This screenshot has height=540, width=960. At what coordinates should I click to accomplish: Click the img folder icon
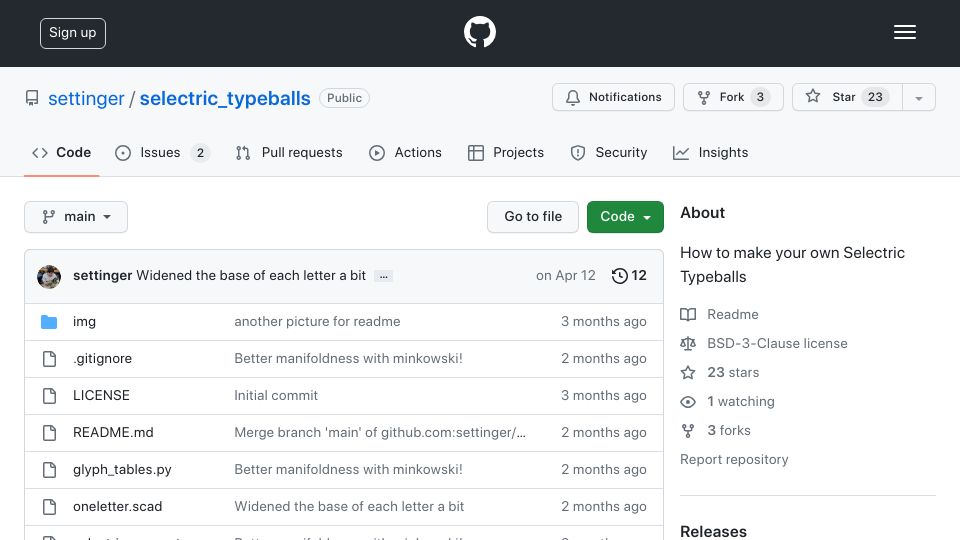(x=49, y=321)
